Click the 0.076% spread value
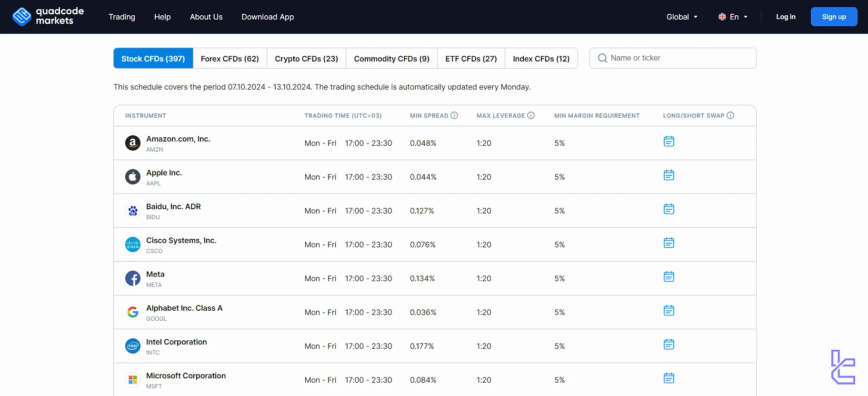Screen dimensions: 868x396 (x=423, y=244)
